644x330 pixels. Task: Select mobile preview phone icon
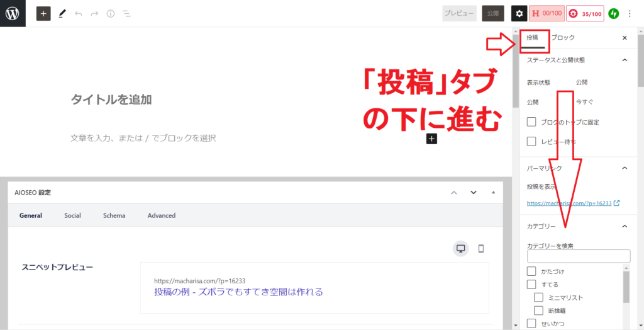pyautogui.click(x=481, y=248)
